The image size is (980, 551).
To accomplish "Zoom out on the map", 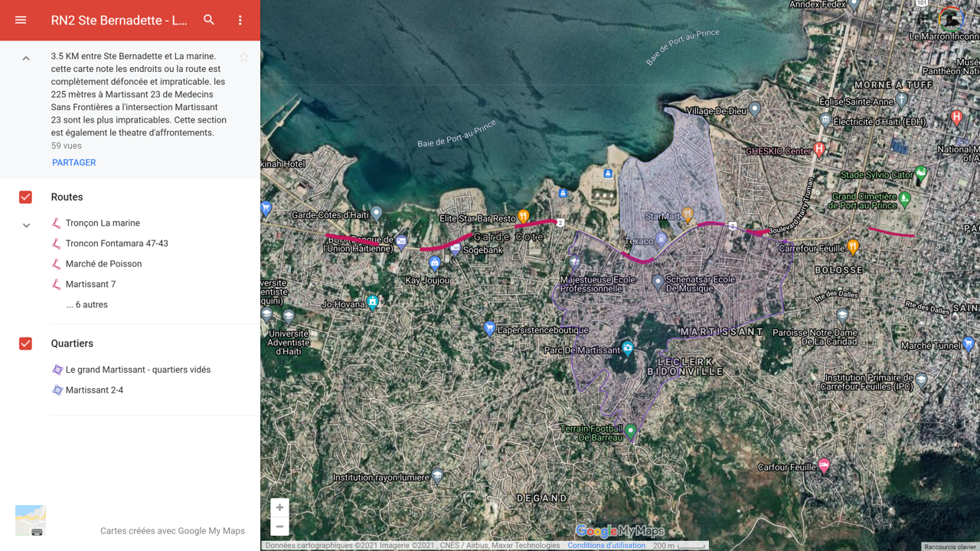I will (x=279, y=527).
